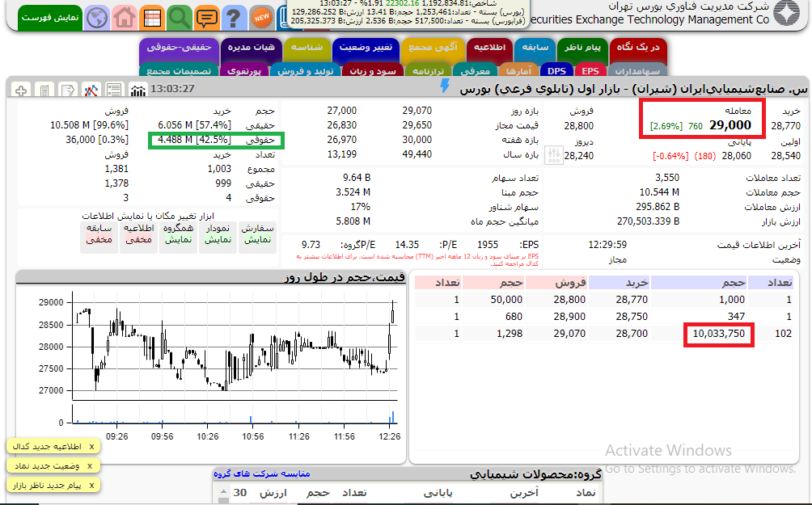Open the 'ترازنامه' tab
The height and width of the screenshot is (505, 812).
(429, 71)
